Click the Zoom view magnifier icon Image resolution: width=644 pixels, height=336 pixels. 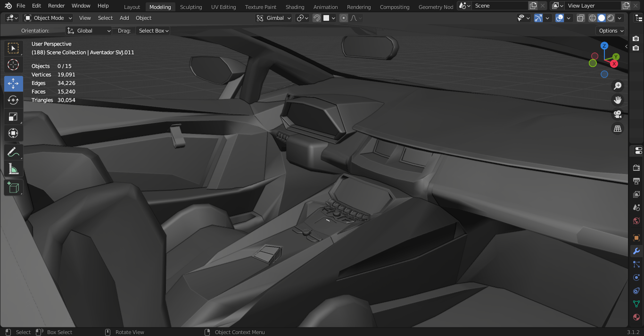[618, 86]
